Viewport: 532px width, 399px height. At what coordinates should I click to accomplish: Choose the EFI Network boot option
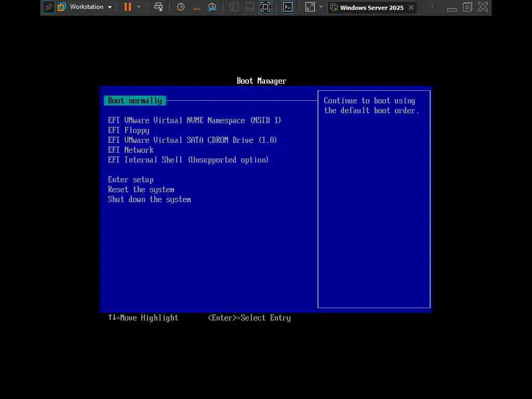(x=130, y=150)
